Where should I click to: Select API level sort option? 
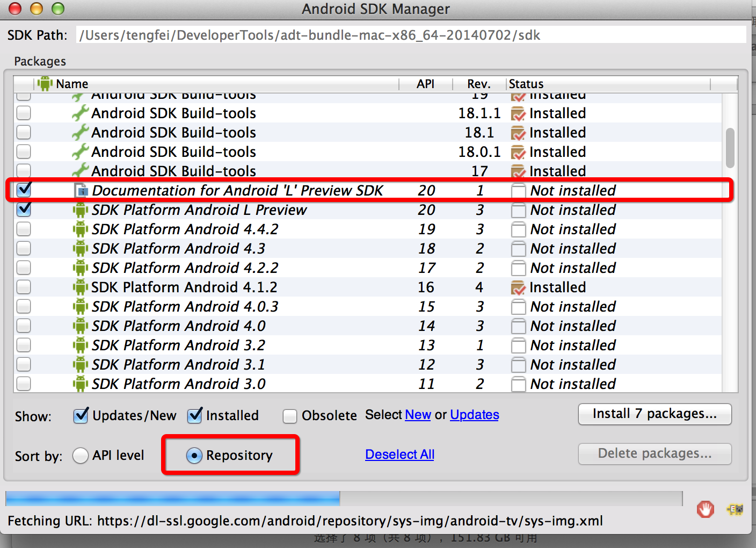tap(81, 456)
